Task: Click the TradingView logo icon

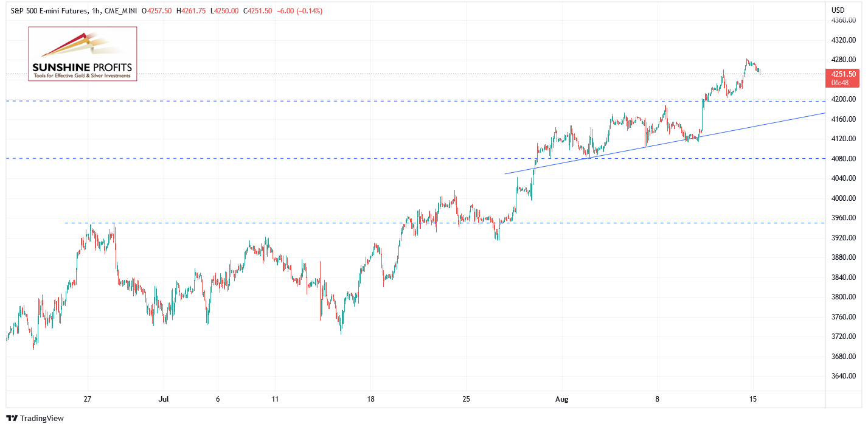Action: point(12,419)
